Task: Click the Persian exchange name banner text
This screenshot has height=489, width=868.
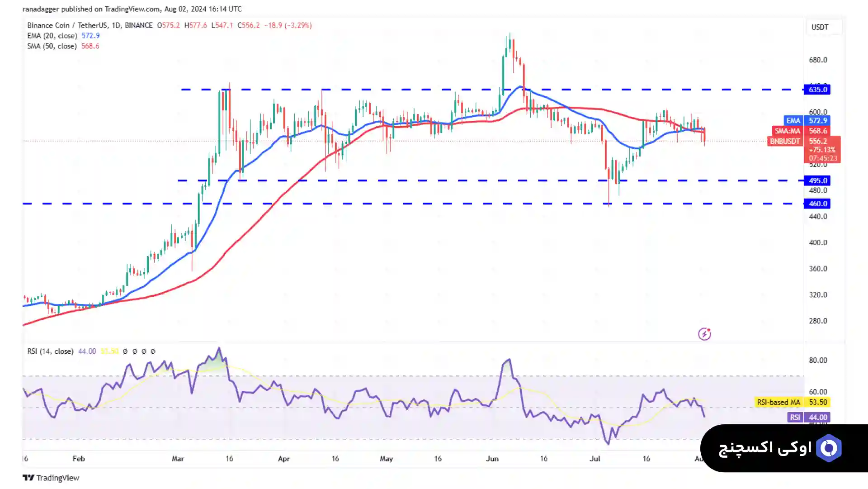Action: pos(765,448)
